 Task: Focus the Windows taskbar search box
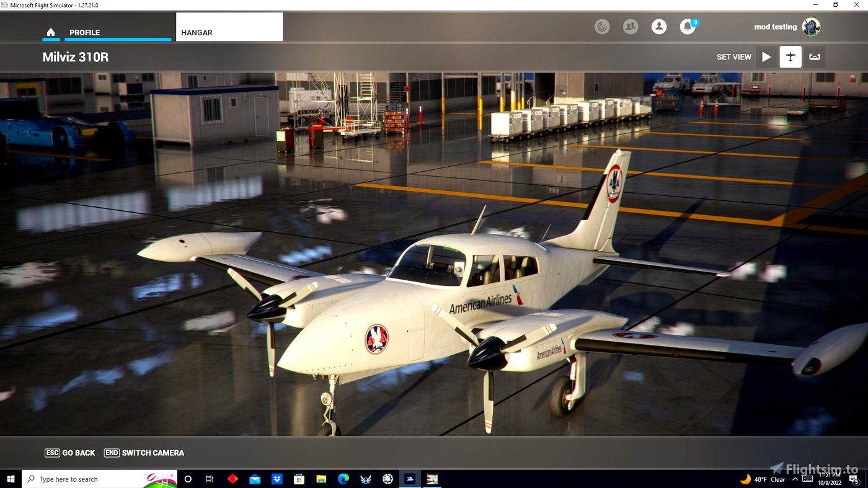pos(99,479)
